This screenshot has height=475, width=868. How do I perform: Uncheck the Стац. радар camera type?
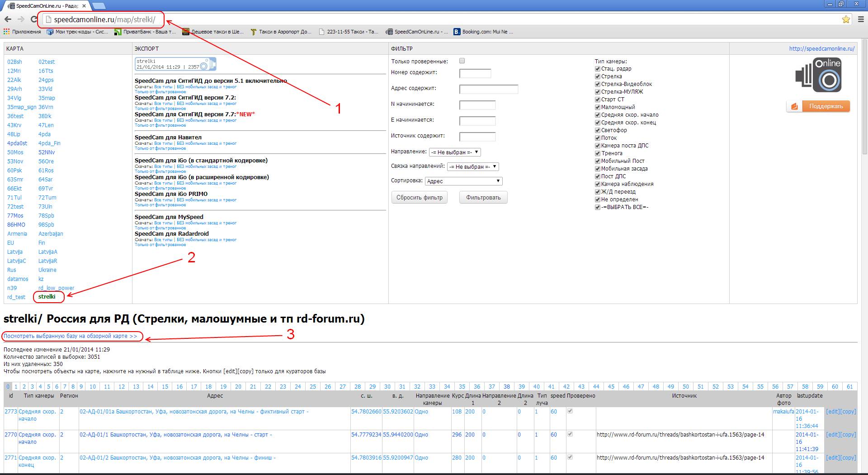click(598, 69)
